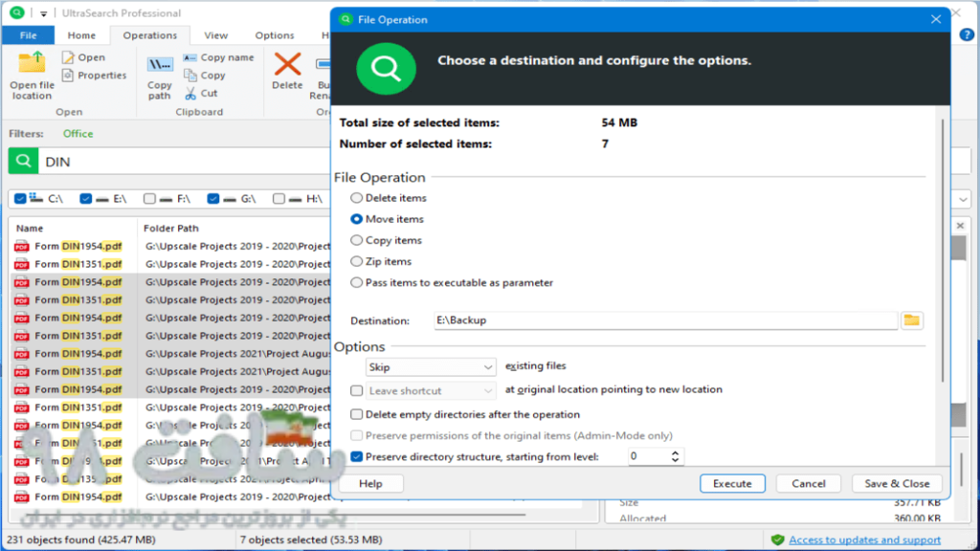Viewport: 980px width, 551px height.
Task: Select the Move items radio button
Action: pyautogui.click(x=356, y=219)
